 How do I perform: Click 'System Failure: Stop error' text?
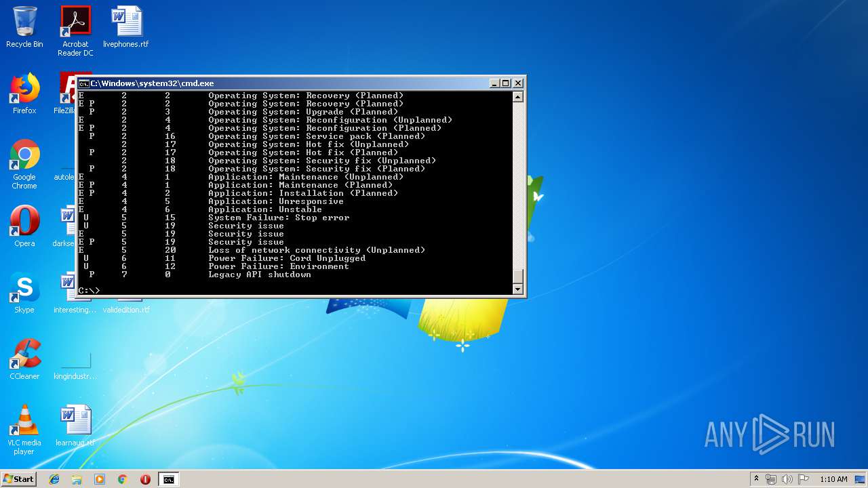(279, 218)
